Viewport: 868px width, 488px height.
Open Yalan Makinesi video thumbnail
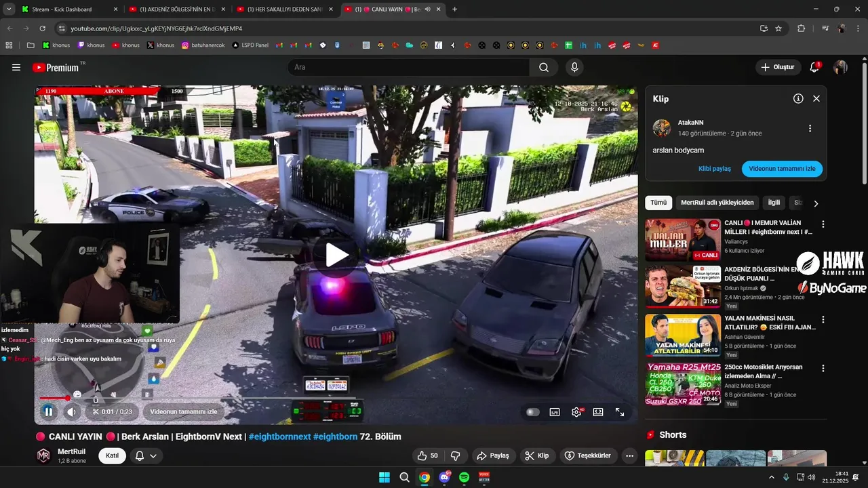(683, 335)
